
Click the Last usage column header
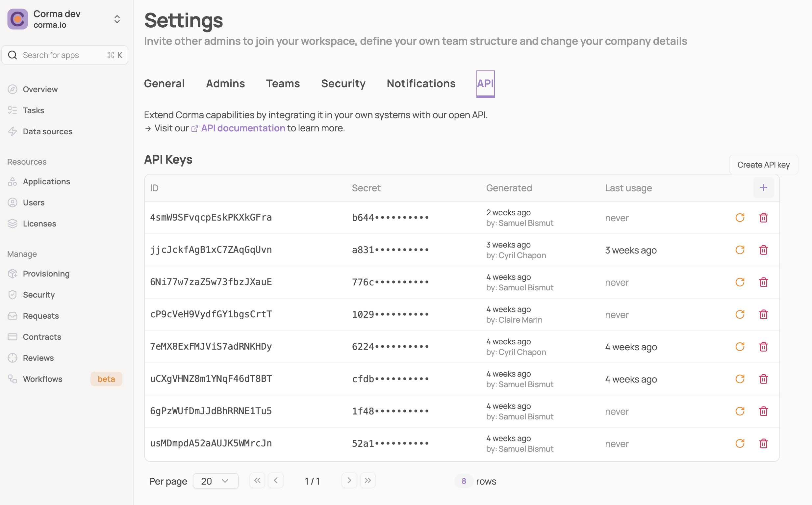point(628,188)
